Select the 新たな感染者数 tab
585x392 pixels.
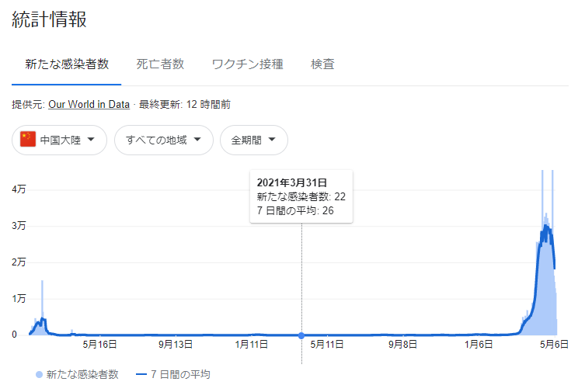pos(67,64)
